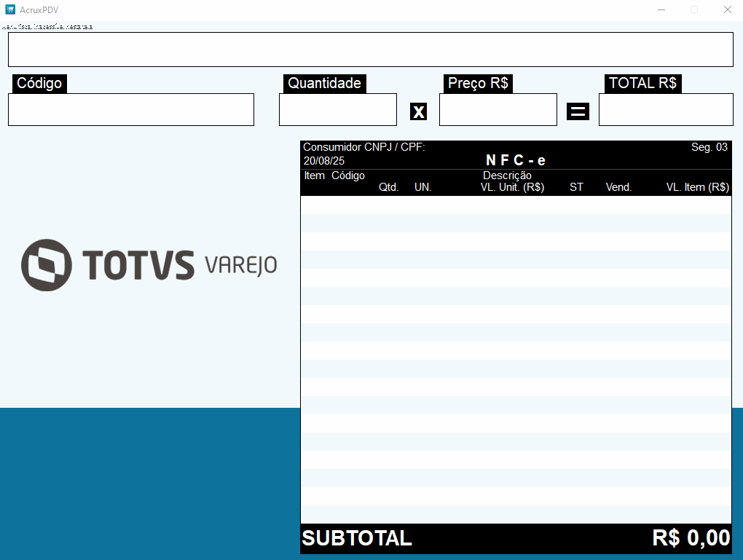This screenshot has width=743, height=560.
Task: Click the Item column header
Action: pos(314,176)
